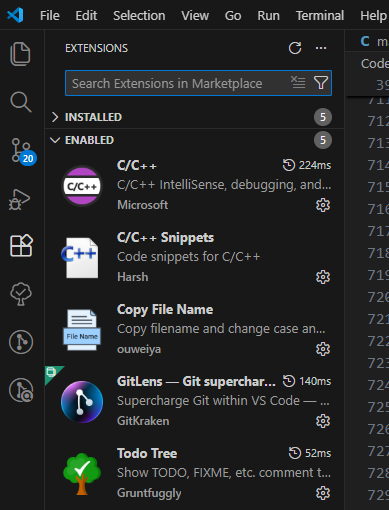Open the Todo Tree extension title

click(x=147, y=453)
